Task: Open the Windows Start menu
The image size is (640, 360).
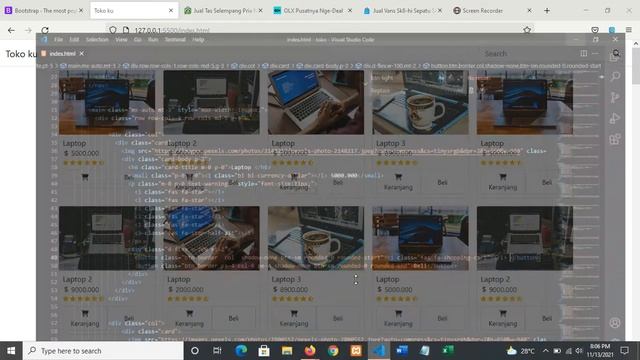Action: pyautogui.click(x=11, y=351)
